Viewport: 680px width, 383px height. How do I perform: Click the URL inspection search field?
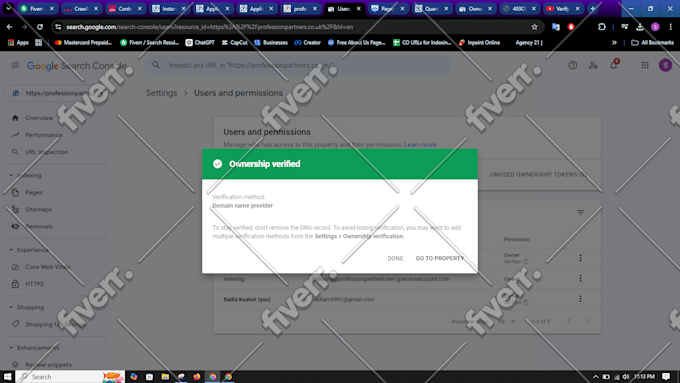[x=297, y=65]
